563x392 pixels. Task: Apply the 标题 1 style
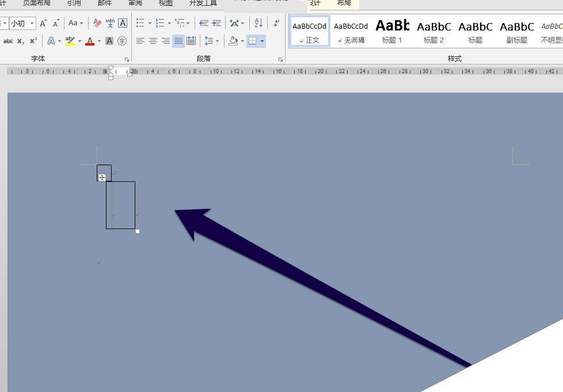392,31
